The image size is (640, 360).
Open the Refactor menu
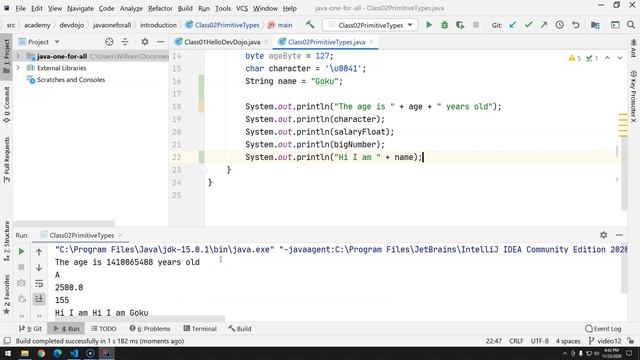click(x=160, y=8)
